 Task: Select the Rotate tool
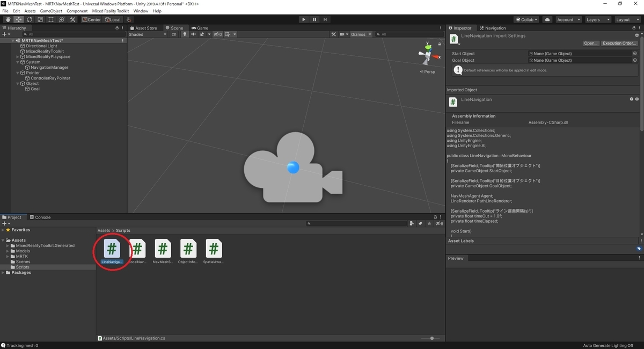(x=30, y=19)
